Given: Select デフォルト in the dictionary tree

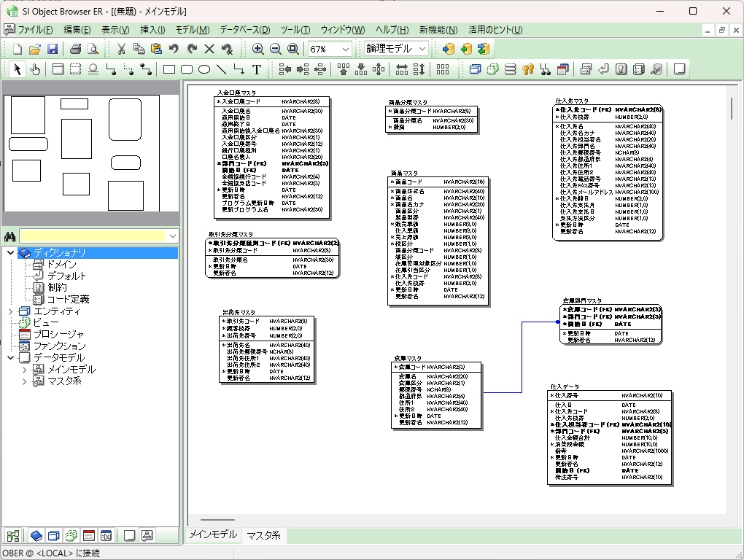Looking at the screenshot, I should pos(66,276).
